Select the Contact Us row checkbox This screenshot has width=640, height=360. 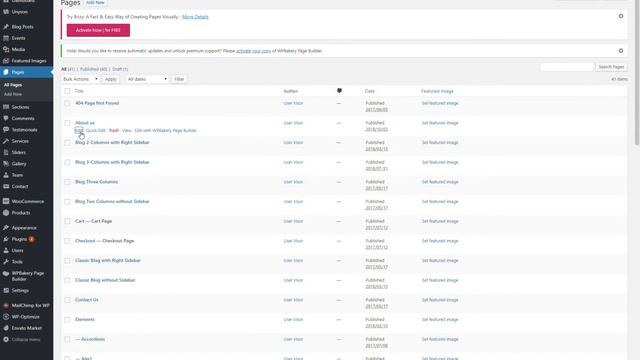[67, 300]
